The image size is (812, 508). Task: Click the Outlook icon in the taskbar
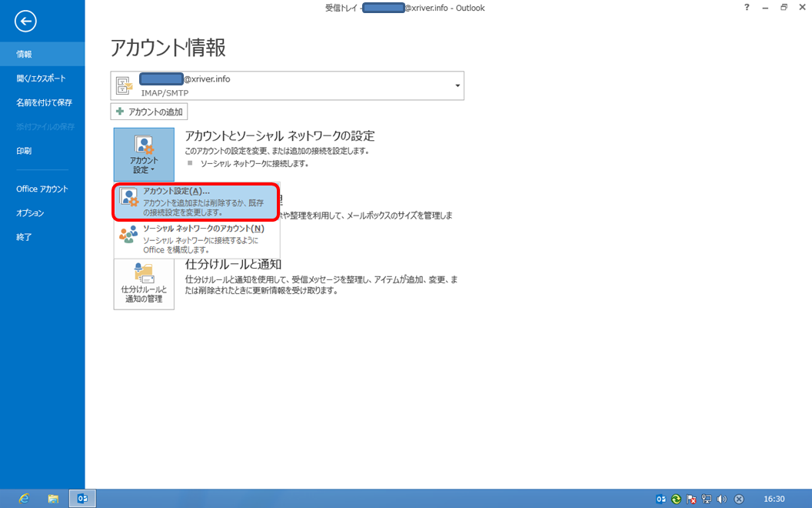pyautogui.click(x=82, y=499)
